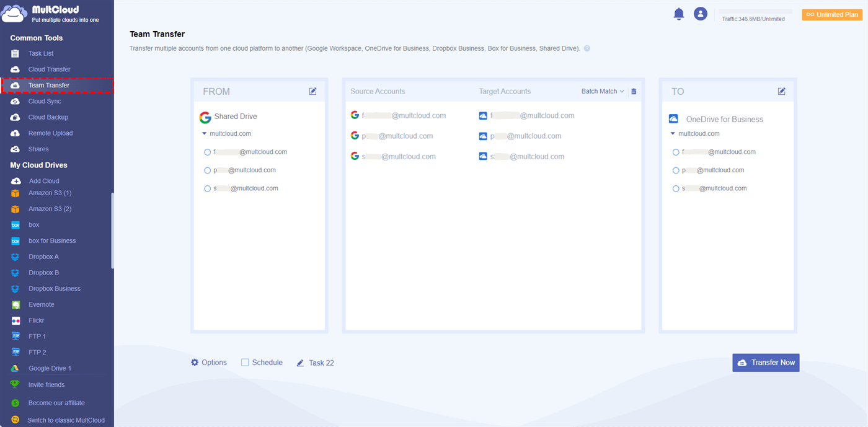Screen dimensions: 868x427
Task: Click the Evernote drive icon
Action: (15, 305)
